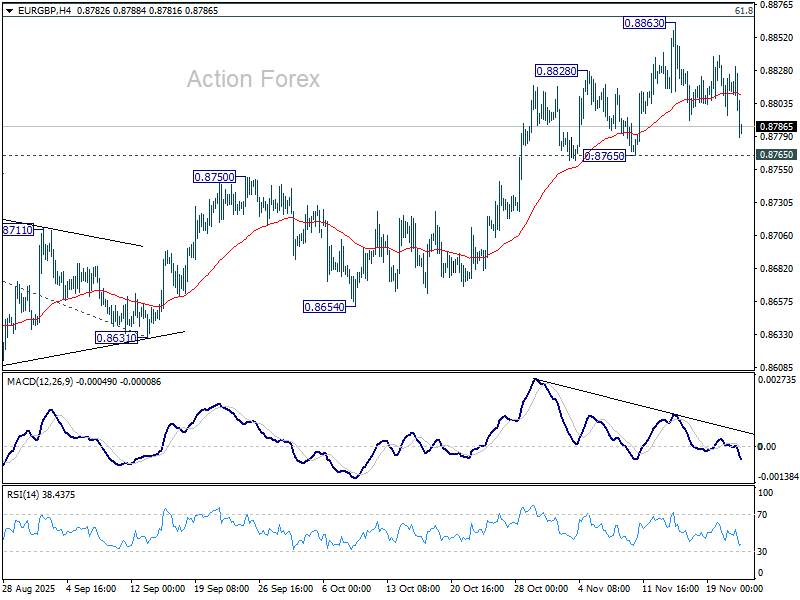The image size is (800, 600).
Task: Click the Action Forex watermark
Action: (x=253, y=79)
